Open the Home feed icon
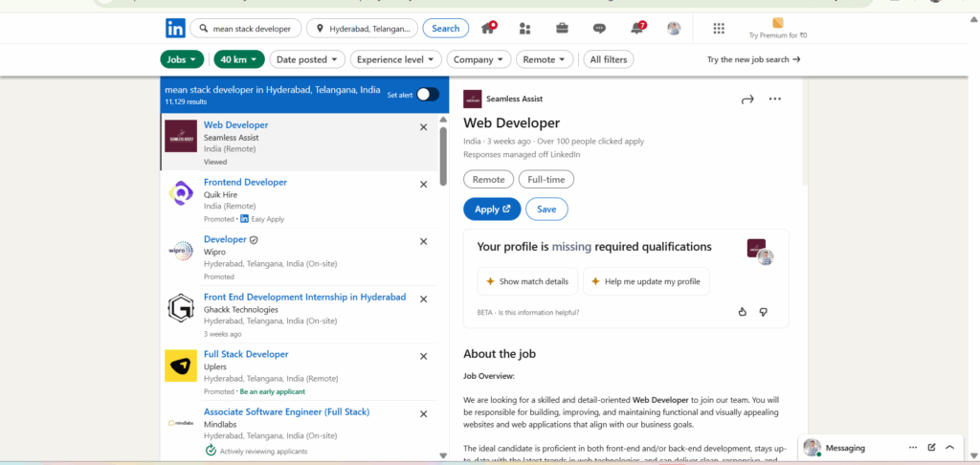This screenshot has width=980, height=465. click(x=489, y=28)
